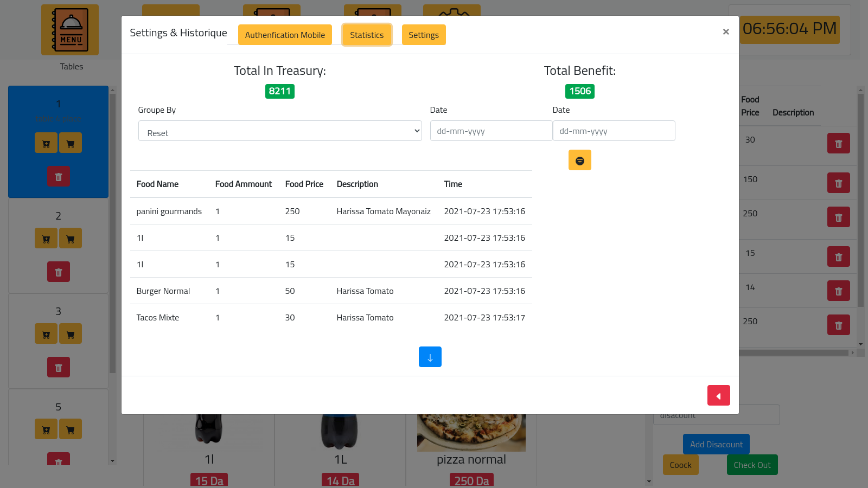Click the first Date input field
Image resolution: width=868 pixels, height=488 pixels.
(x=491, y=131)
